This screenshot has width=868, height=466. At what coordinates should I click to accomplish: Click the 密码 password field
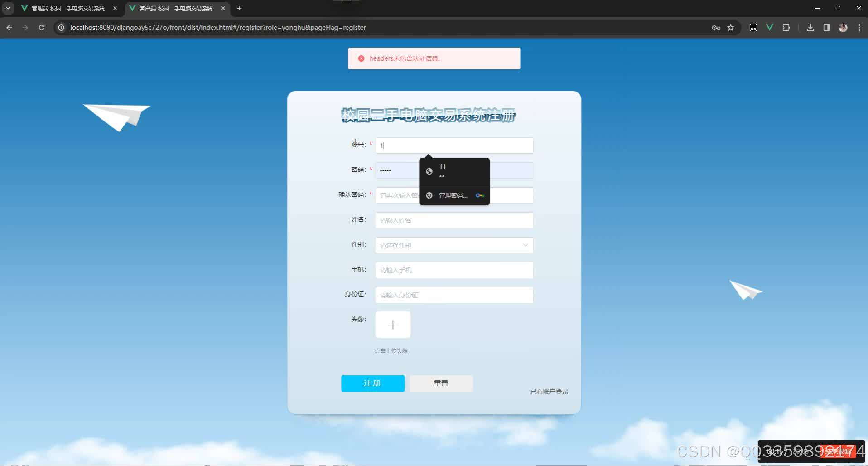click(454, 170)
